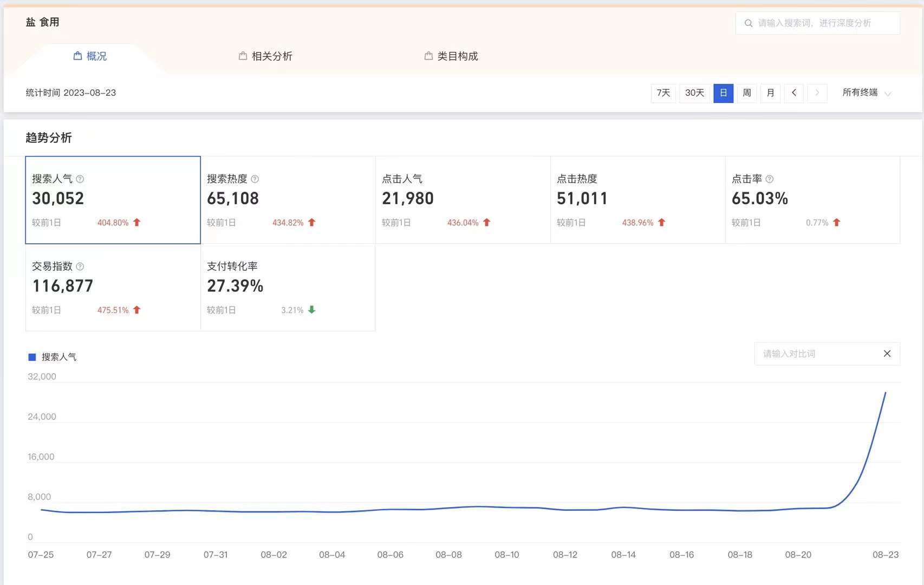This screenshot has width=924, height=585.
Task: Go to next date with right arrow
Action: coord(817,93)
